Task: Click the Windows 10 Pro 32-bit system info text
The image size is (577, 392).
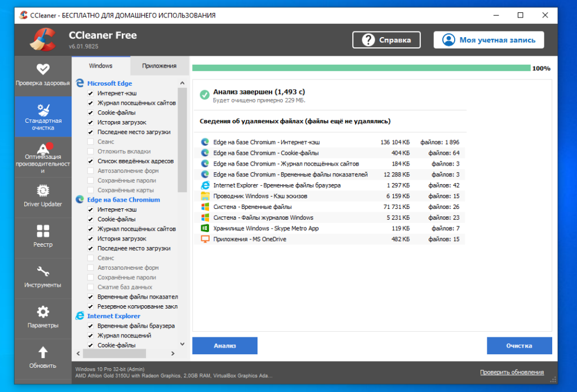Action: click(110, 369)
